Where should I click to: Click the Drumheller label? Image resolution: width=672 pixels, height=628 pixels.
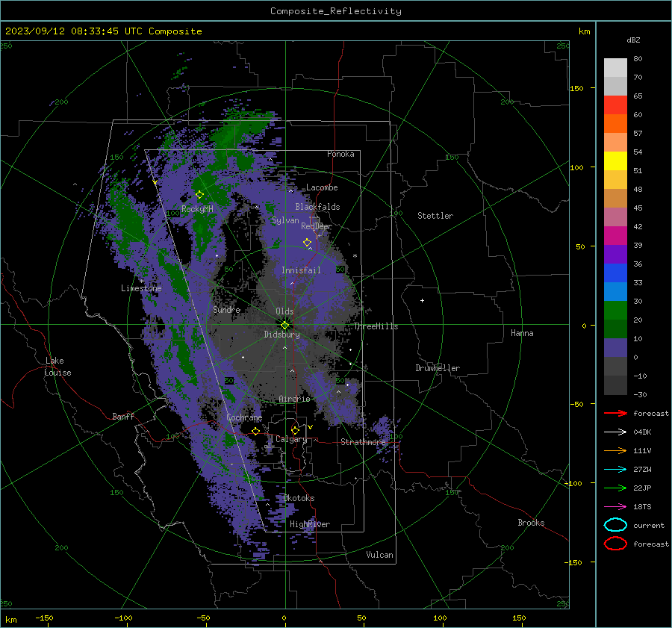pyautogui.click(x=438, y=368)
